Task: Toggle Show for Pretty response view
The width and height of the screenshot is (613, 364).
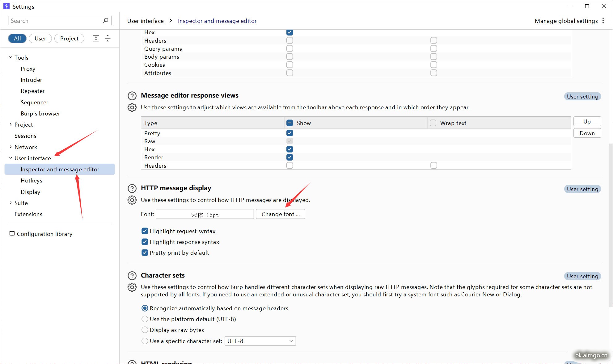Action: [290, 133]
